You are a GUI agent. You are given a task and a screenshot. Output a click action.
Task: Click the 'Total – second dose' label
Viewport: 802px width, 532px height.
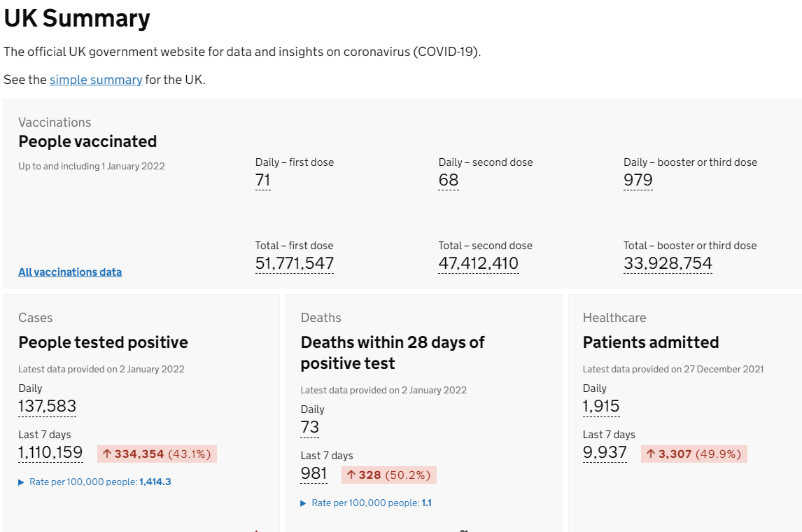[486, 246]
